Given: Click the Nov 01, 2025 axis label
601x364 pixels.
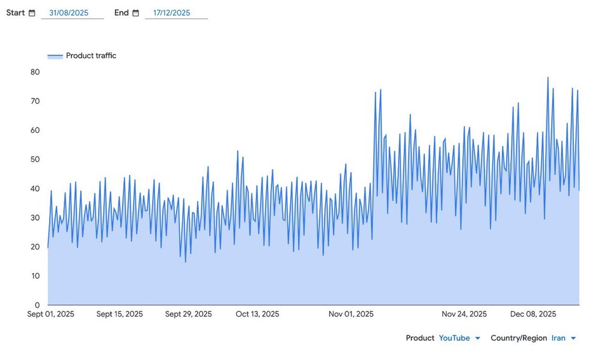Looking at the screenshot, I should pos(351,314).
